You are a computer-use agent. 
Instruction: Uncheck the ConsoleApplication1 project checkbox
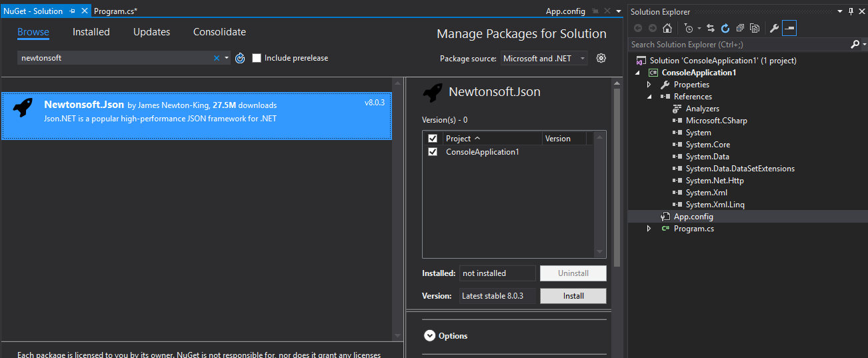[x=433, y=152]
